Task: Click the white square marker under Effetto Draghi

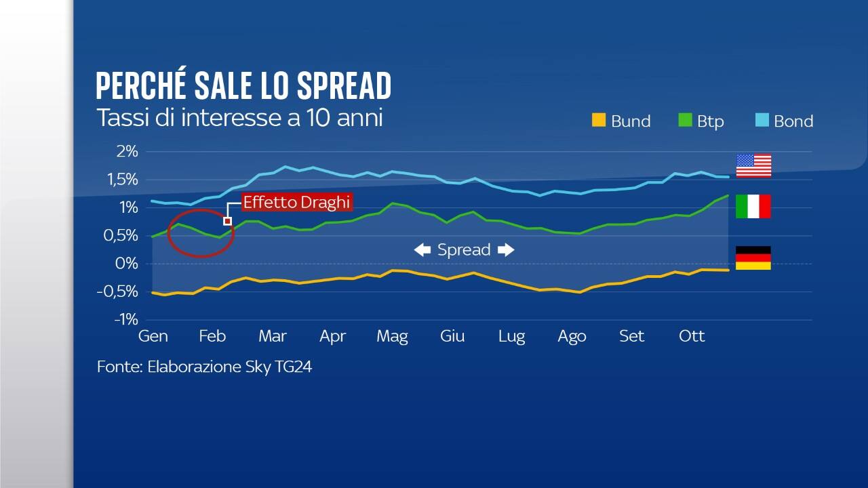Action: click(228, 221)
